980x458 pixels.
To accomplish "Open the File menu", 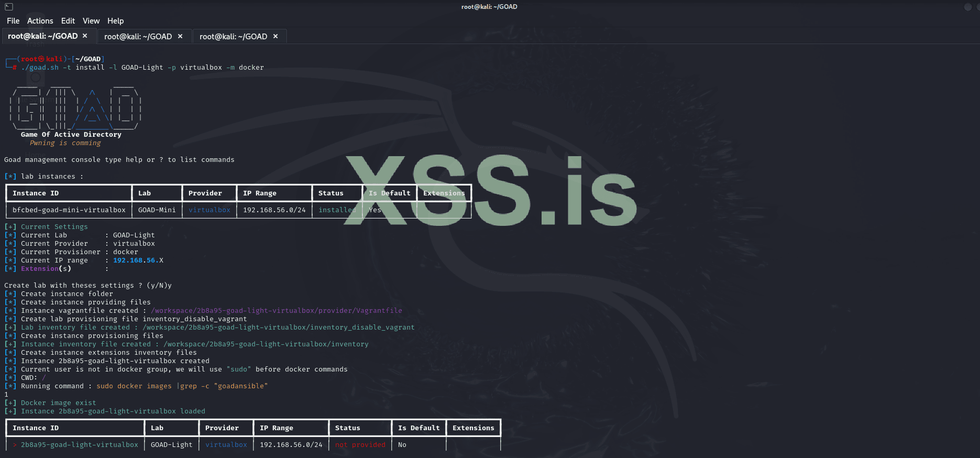I will point(13,21).
